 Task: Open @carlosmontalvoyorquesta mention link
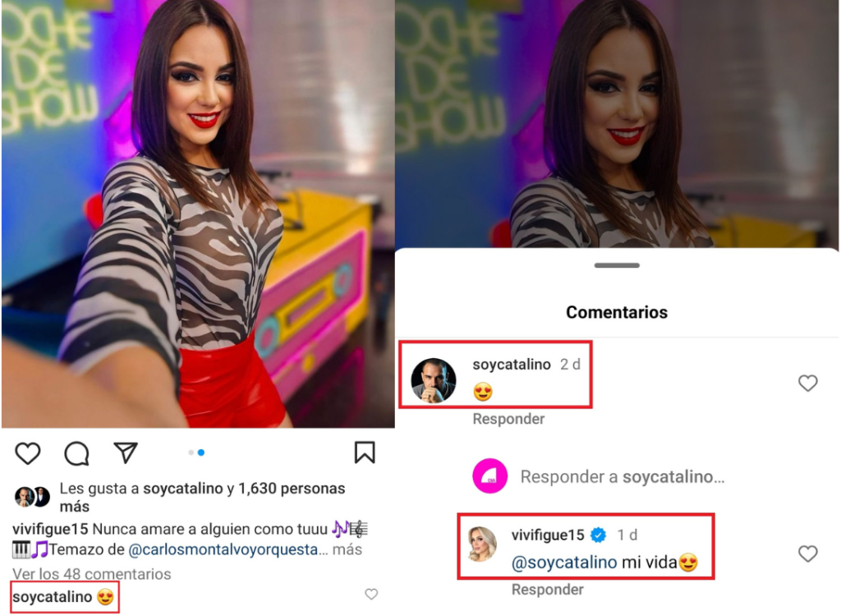[223, 549]
